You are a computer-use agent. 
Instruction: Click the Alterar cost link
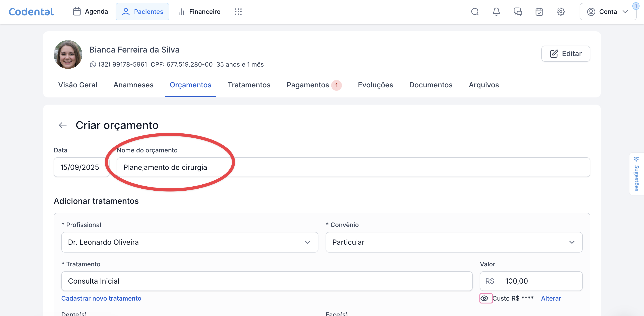(x=551, y=298)
